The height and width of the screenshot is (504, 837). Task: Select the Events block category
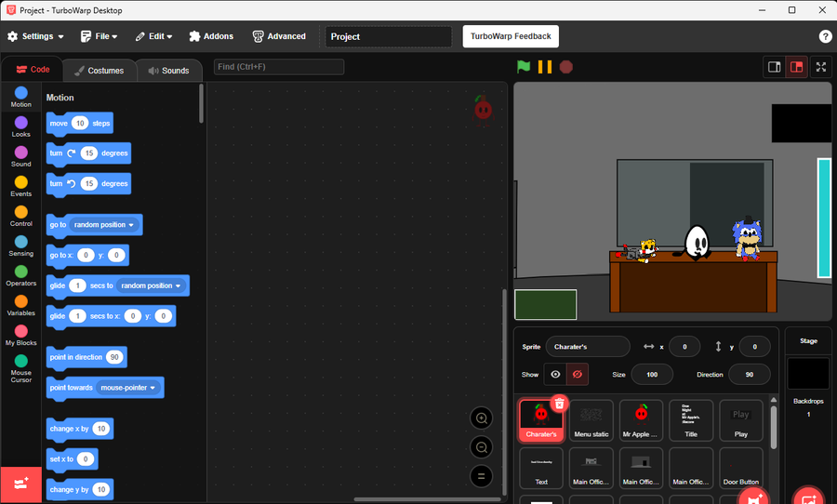pos(20,187)
